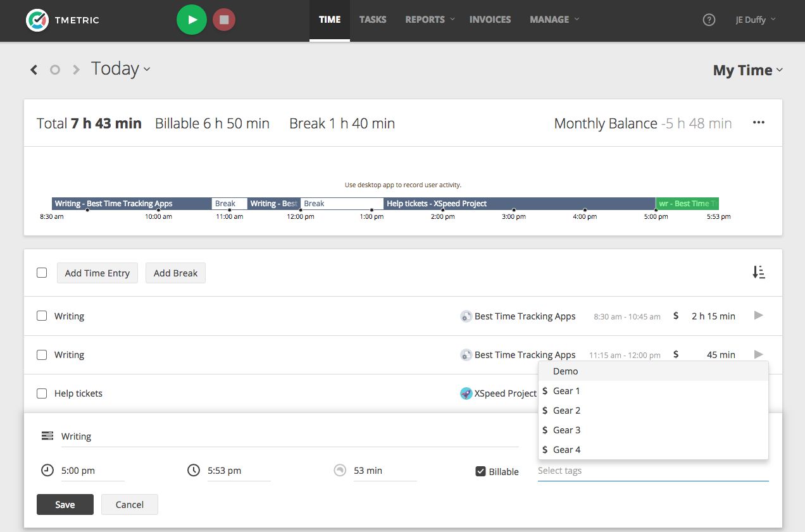The width and height of the screenshot is (805, 532).
Task: Start the timer with the green play button
Action: pos(192,20)
